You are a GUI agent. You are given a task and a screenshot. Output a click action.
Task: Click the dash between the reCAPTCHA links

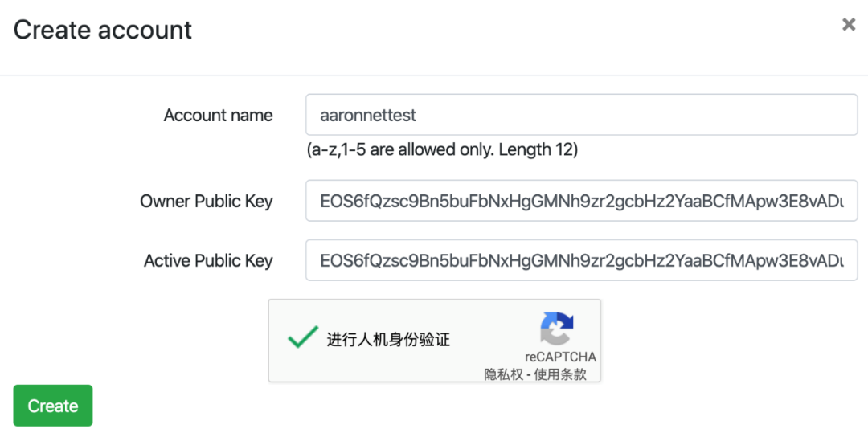tap(528, 374)
